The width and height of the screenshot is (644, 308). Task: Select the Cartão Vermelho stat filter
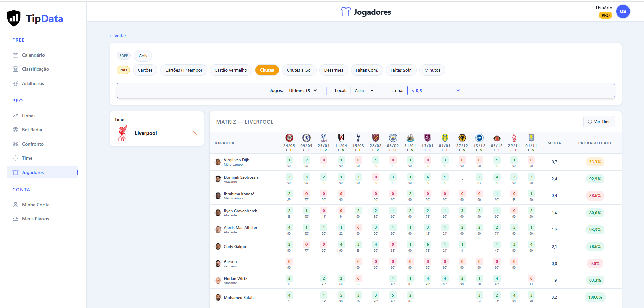pyautogui.click(x=231, y=70)
